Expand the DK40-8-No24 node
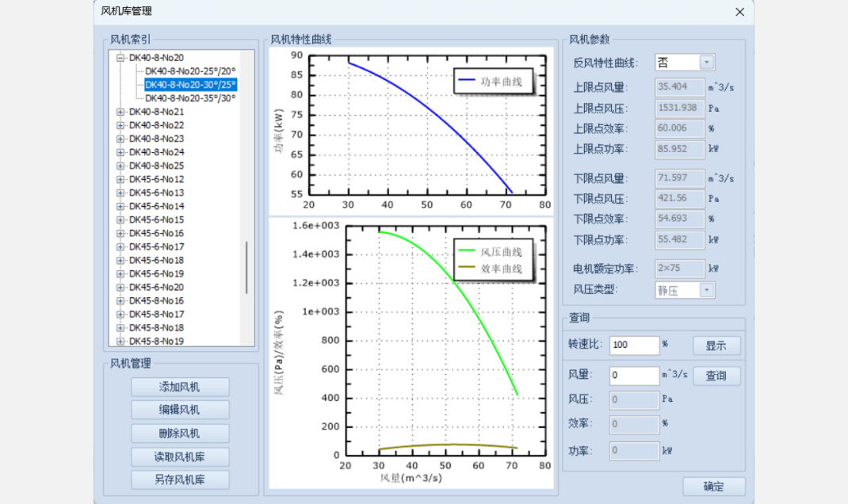This screenshot has width=848, height=504. tap(120, 152)
